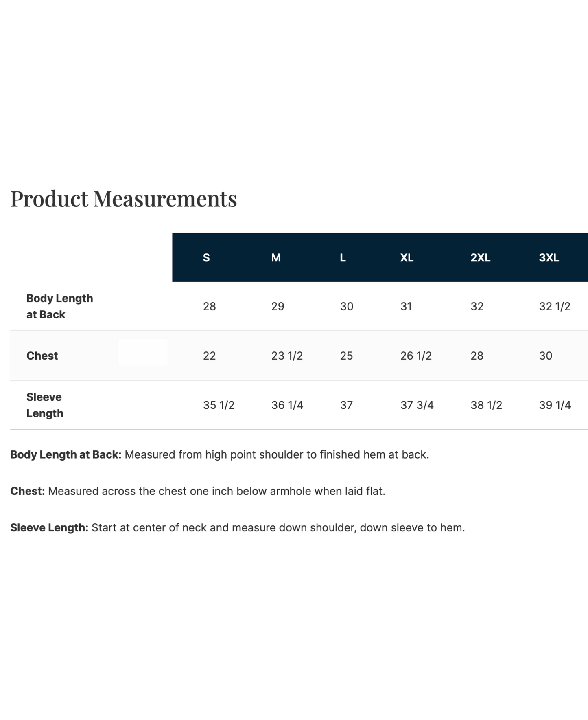
Task: Click the 26 1/2 chest value for XL
Action: click(x=416, y=356)
